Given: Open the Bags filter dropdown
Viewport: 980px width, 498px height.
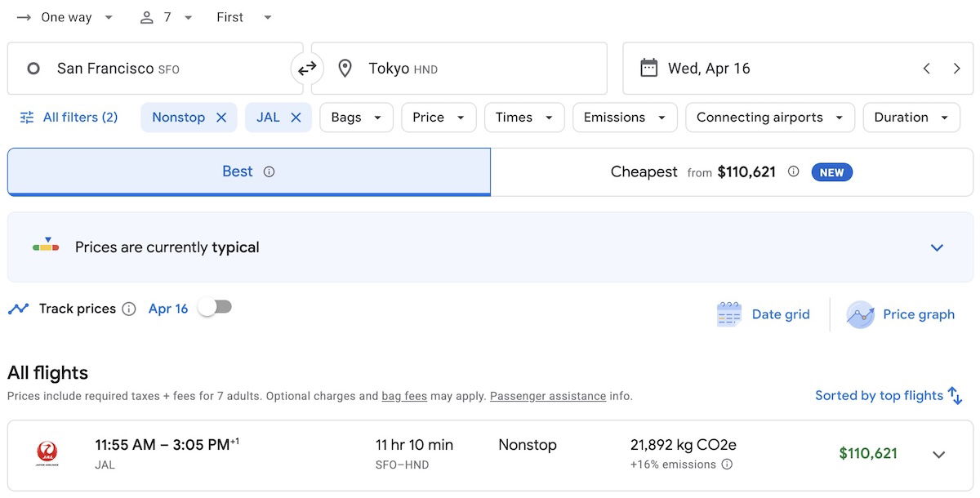Looking at the screenshot, I should (356, 118).
